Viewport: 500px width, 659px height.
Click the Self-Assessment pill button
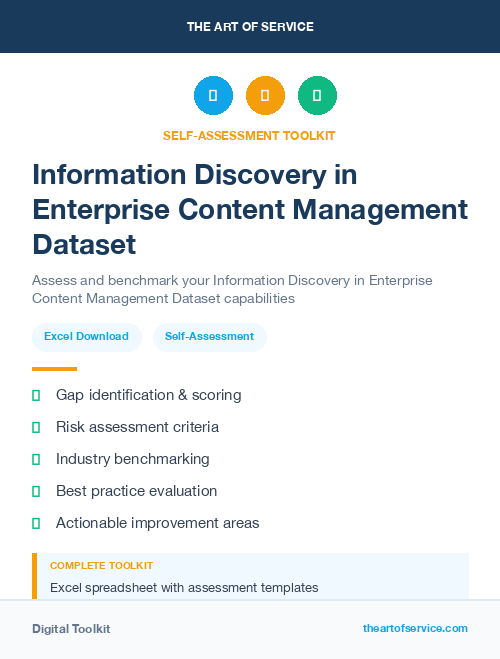pos(210,337)
